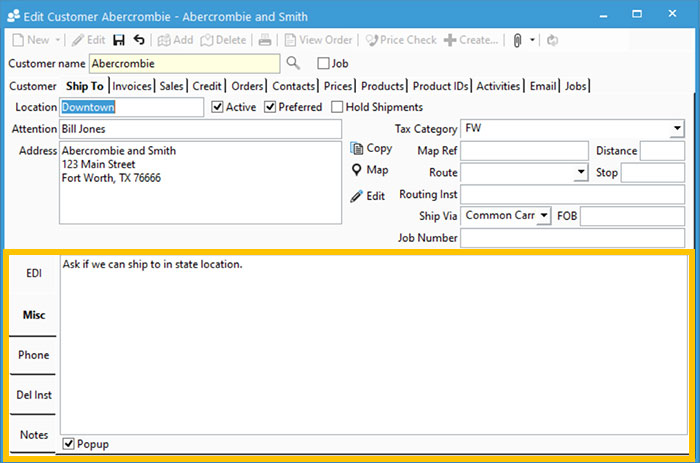Click the Stop input field
This screenshot has height=463, width=700.
coord(653,172)
